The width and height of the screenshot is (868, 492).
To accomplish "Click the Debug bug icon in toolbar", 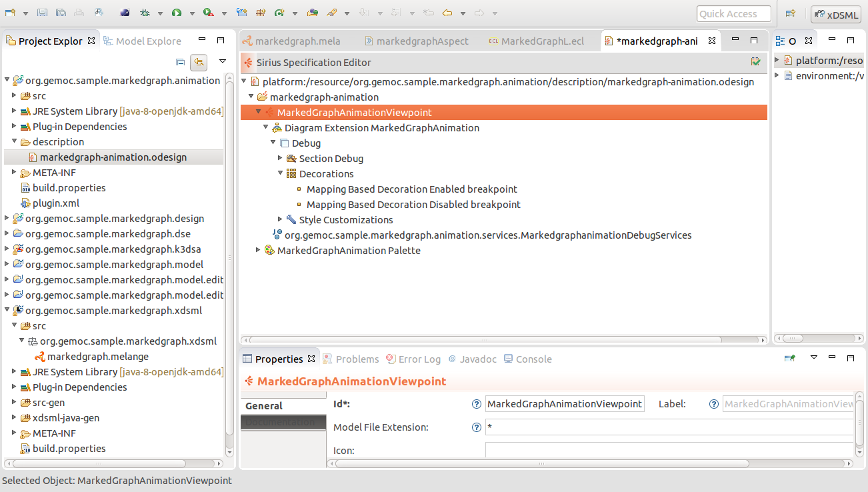I will pos(145,13).
